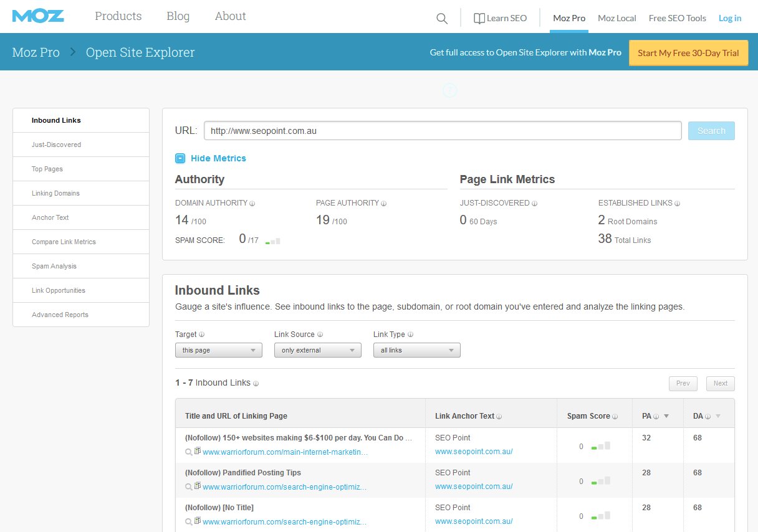This screenshot has width=758, height=532.
Task: Click info icon next to Page Authority
Action: click(384, 204)
